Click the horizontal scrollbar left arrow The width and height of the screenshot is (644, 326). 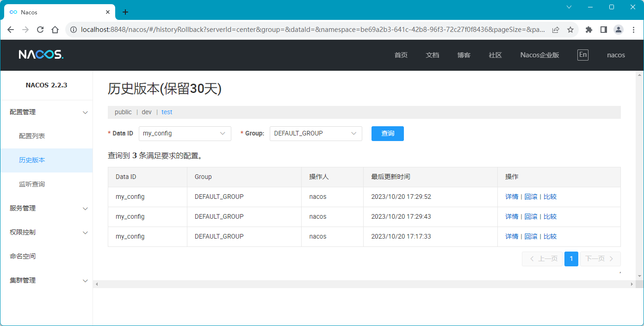(97, 284)
